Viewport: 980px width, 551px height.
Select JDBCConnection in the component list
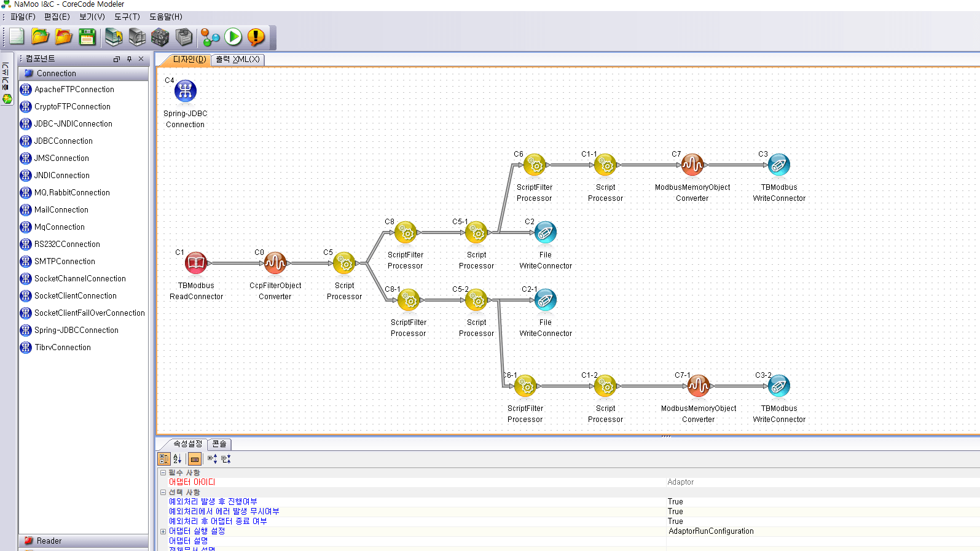pos(63,141)
